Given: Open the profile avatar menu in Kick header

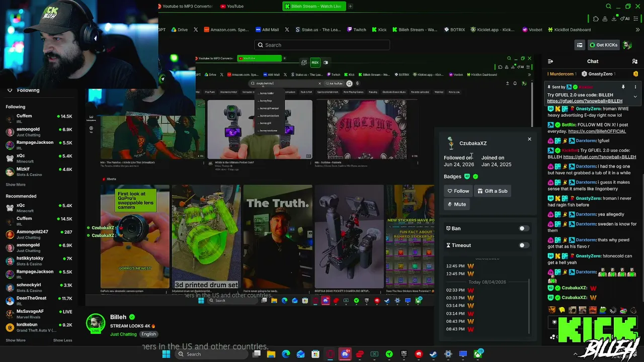Looking at the screenshot, I should [x=627, y=45].
